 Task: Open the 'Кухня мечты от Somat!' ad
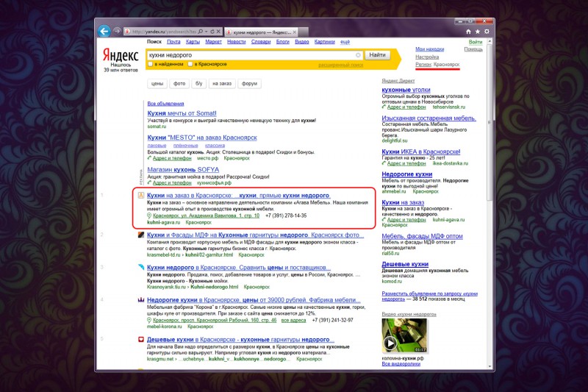click(x=182, y=113)
